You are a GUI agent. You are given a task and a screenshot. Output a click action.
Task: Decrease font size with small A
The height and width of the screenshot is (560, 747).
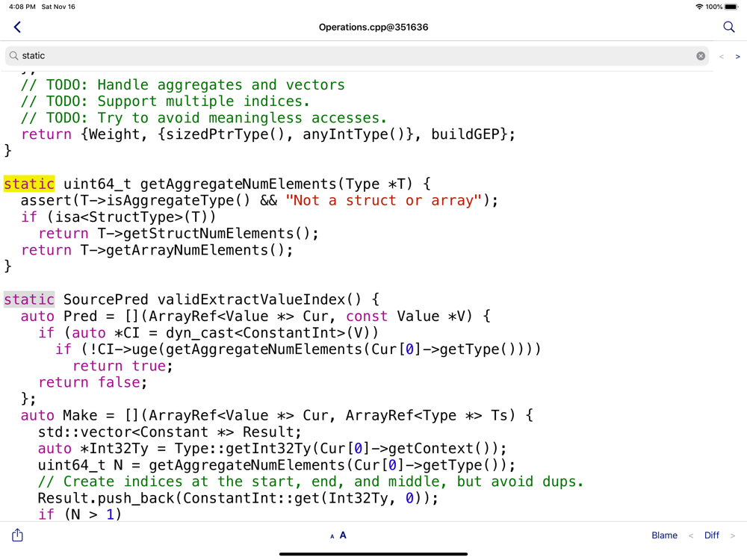click(x=332, y=536)
